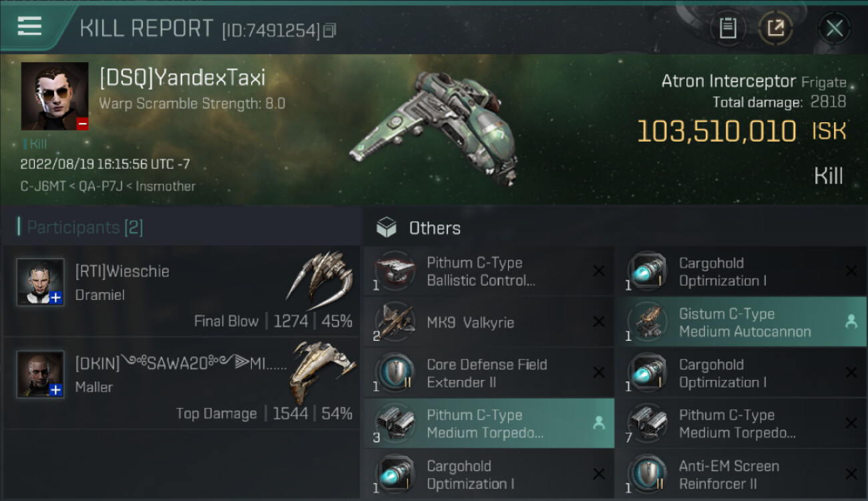Select the MK9 Valkyrie drone item

coord(489,322)
